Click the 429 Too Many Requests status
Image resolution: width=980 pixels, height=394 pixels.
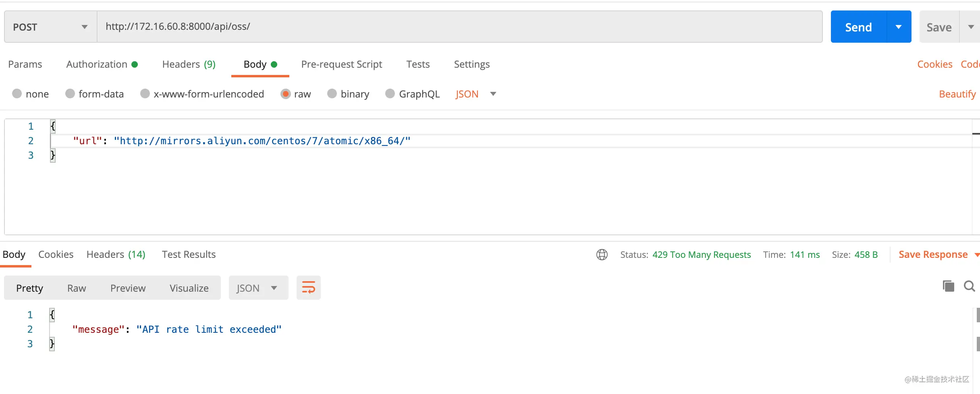point(701,255)
